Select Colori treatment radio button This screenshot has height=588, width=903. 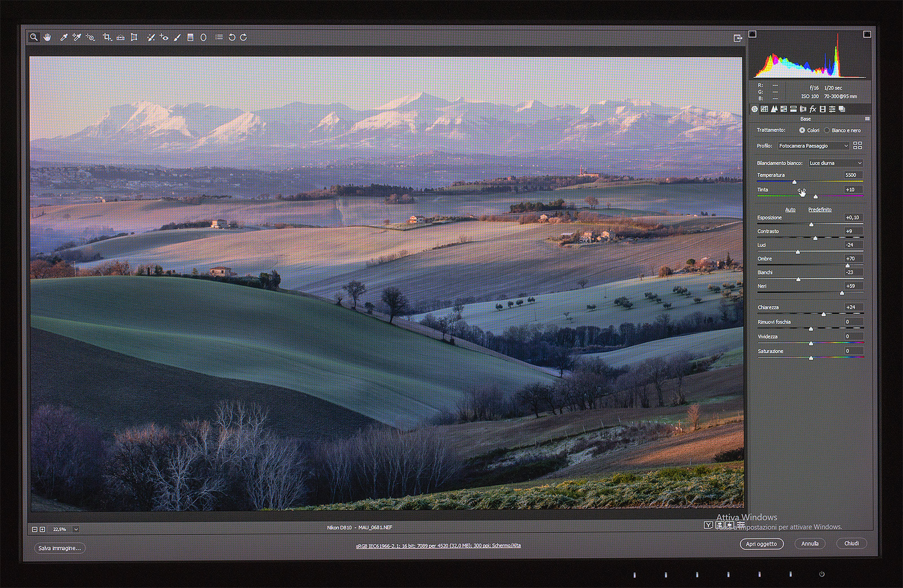click(x=802, y=130)
